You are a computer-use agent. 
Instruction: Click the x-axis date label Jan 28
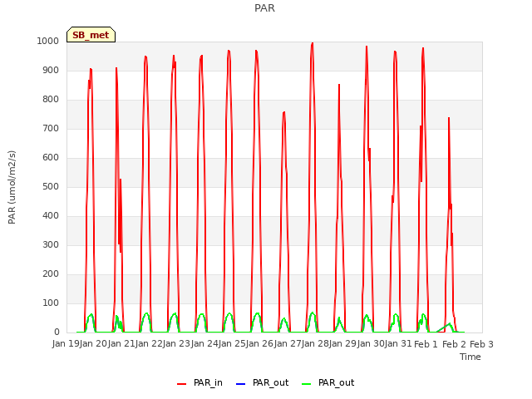(x=315, y=344)
